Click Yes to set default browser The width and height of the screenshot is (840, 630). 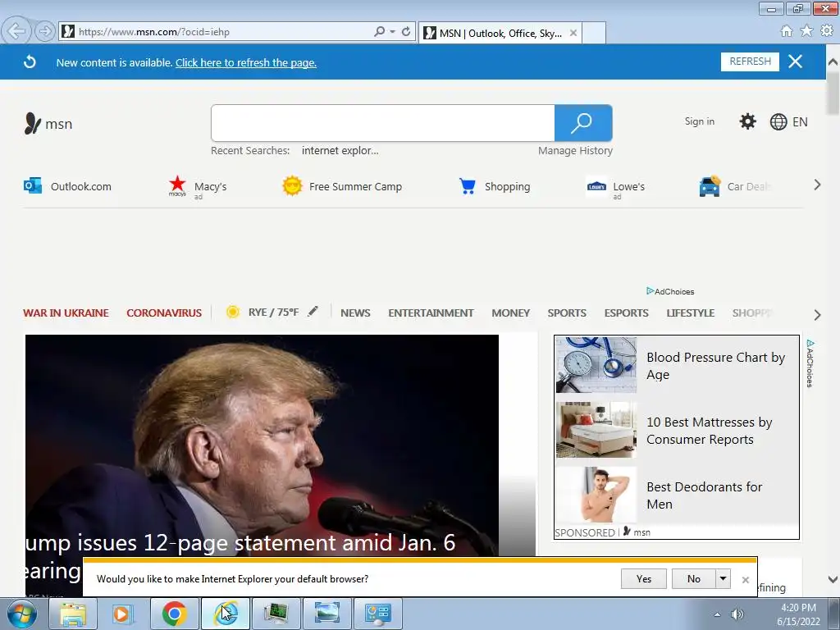[644, 578]
